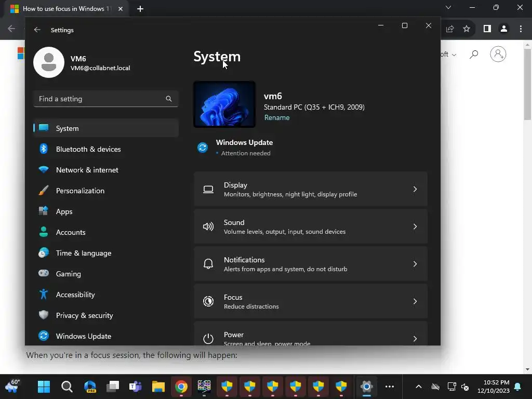532x399 pixels.
Task: Expand Power using its chevron arrow
Action: (x=415, y=339)
